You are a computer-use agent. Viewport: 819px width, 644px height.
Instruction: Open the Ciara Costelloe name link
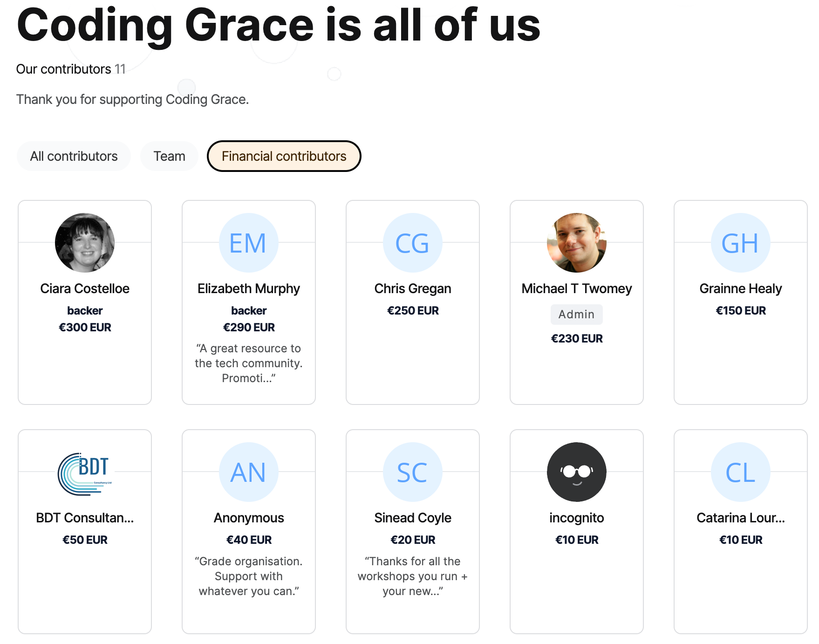(x=85, y=288)
